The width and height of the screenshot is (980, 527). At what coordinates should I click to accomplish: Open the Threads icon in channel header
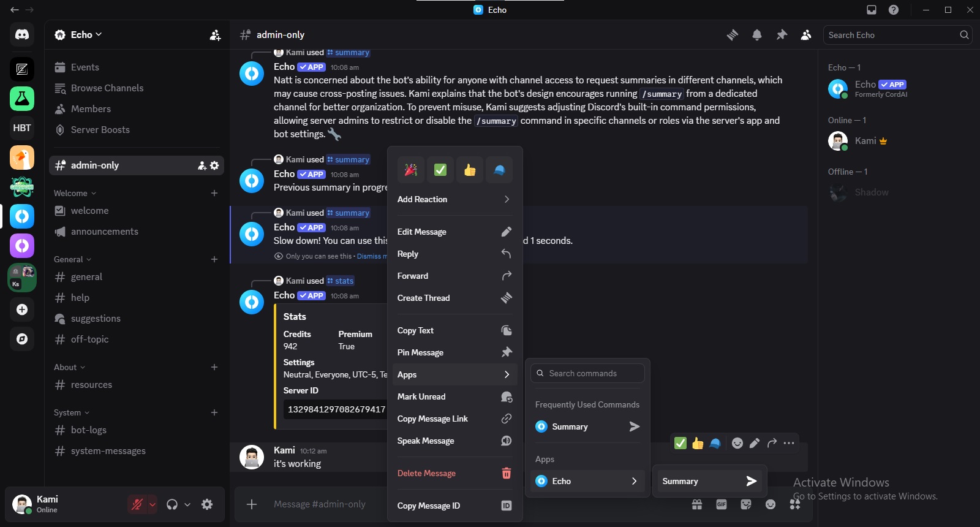point(733,35)
